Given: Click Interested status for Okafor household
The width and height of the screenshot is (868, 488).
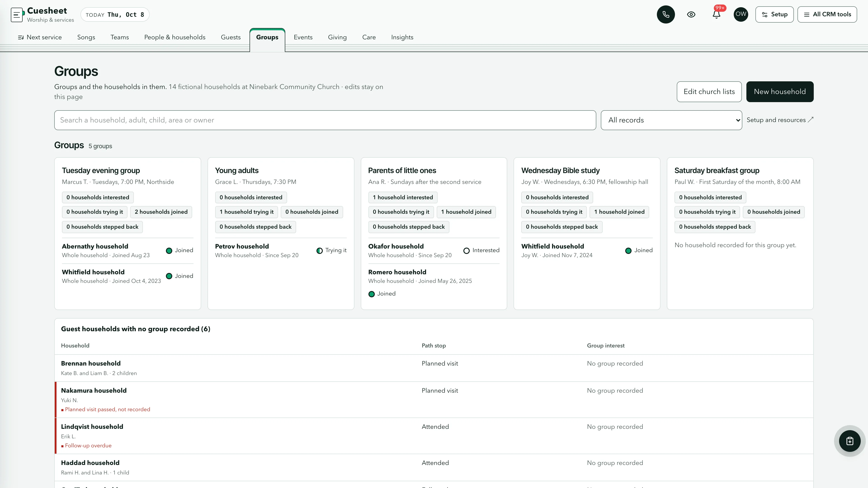Looking at the screenshot, I should click(481, 250).
